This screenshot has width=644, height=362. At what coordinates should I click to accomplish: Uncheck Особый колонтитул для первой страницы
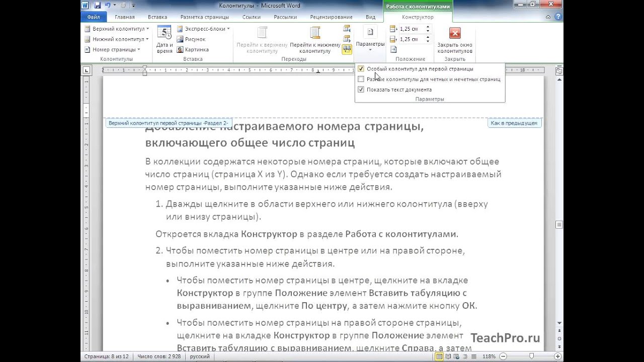[x=361, y=69]
